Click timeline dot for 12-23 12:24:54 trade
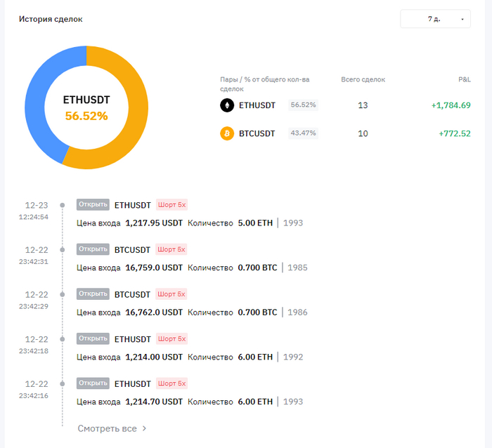 click(x=63, y=205)
